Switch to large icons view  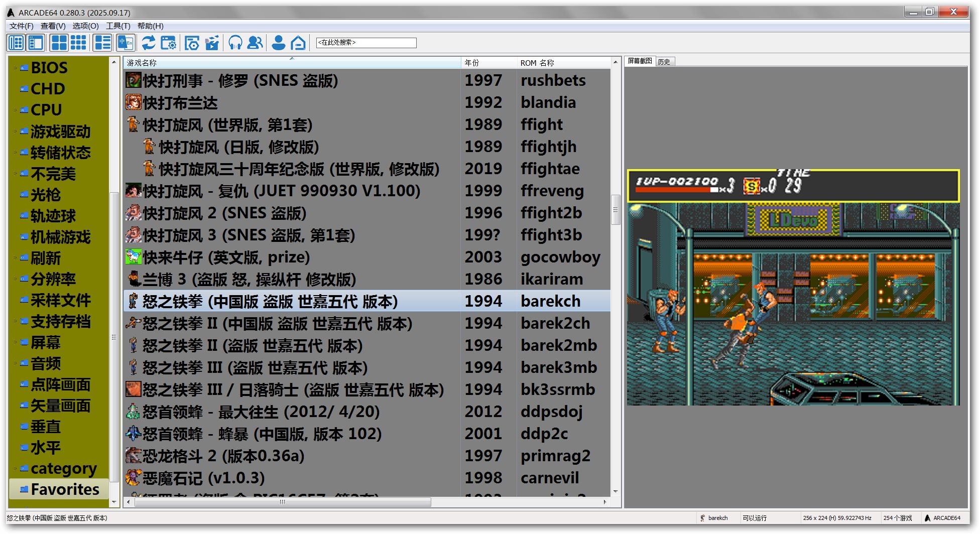click(59, 43)
